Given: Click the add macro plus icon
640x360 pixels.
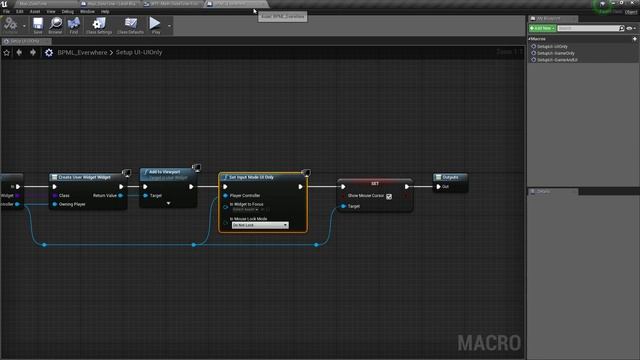Looking at the screenshot, I should coord(634,39).
